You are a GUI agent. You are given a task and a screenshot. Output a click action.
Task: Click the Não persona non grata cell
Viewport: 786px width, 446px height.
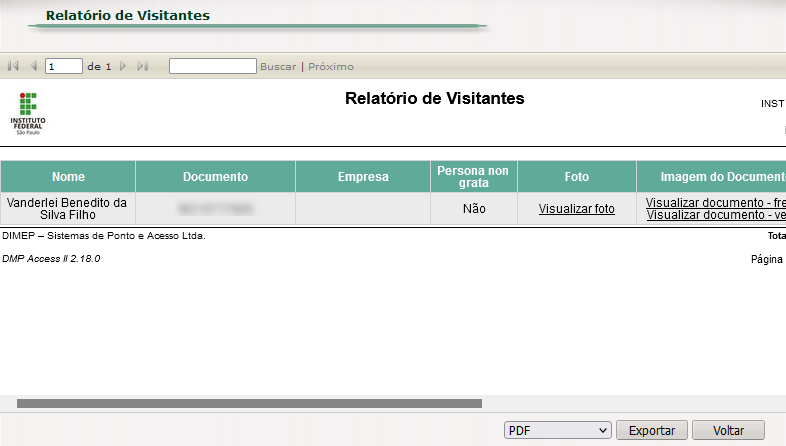coord(474,208)
